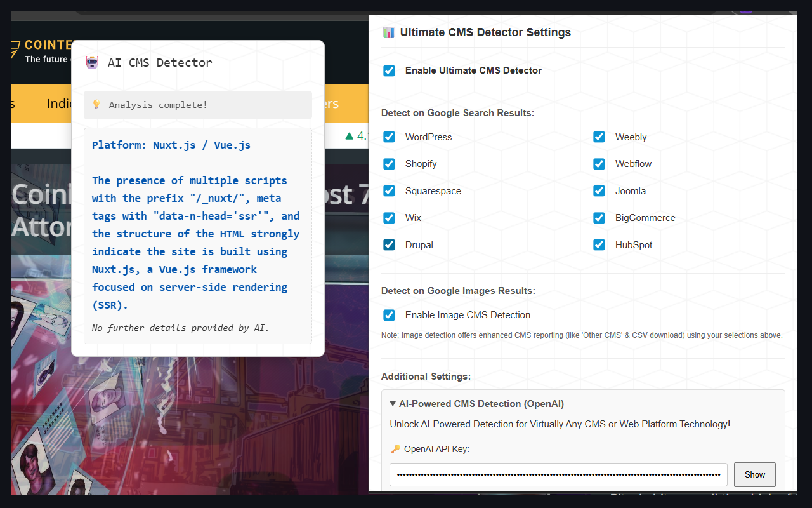
Task: Toggle the Wix detection checkbox
Action: pyautogui.click(x=389, y=218)
